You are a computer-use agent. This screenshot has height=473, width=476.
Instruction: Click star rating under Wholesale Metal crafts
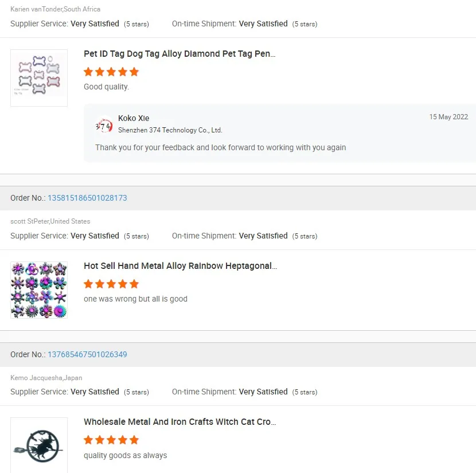click(x=111, y=440)
